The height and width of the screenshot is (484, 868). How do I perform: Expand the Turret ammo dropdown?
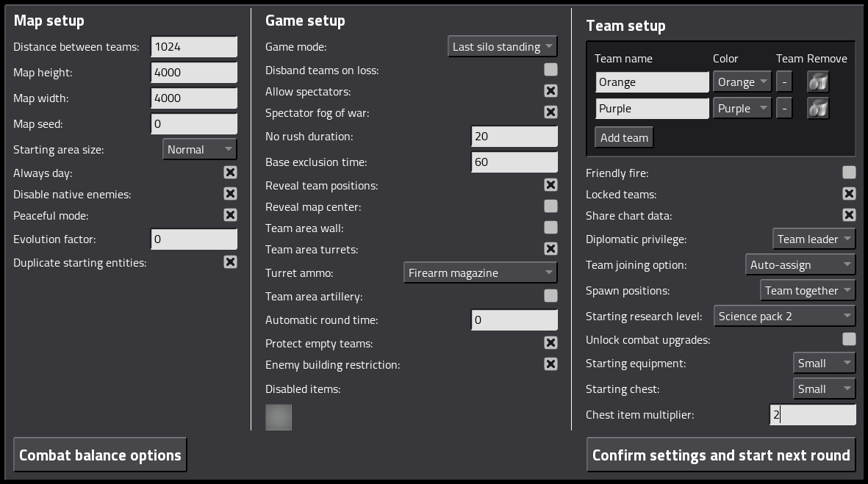(480, 273)
